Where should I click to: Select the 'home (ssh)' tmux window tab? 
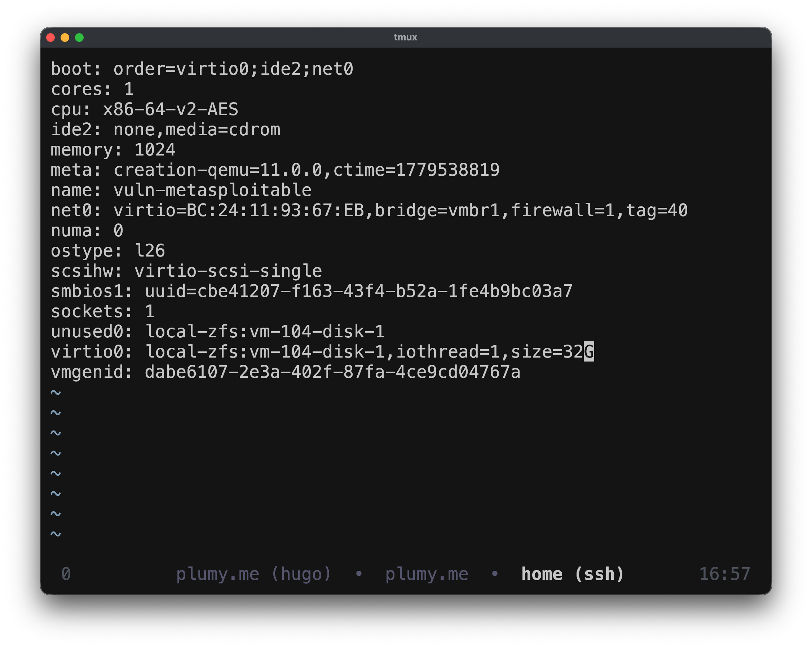tap(573, 574)
